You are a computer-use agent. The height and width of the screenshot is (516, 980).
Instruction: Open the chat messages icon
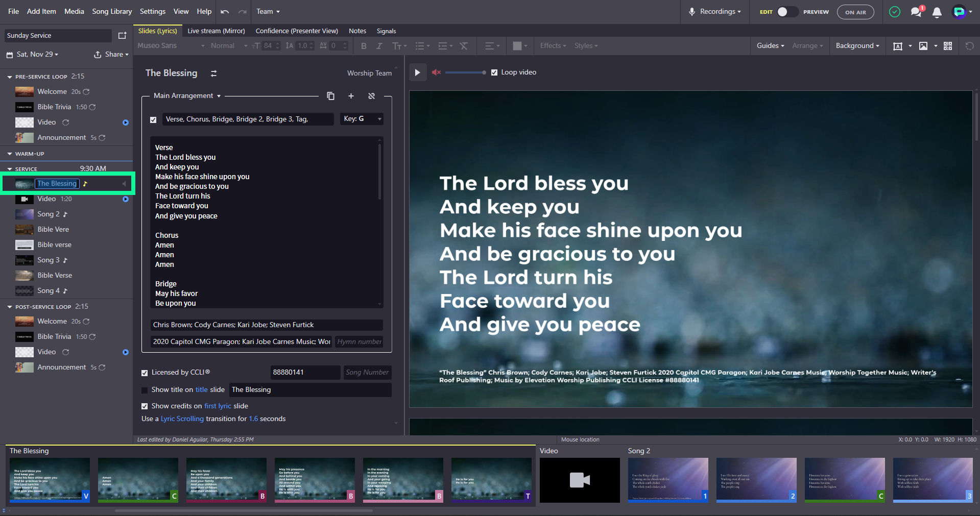tap(917, 12)
